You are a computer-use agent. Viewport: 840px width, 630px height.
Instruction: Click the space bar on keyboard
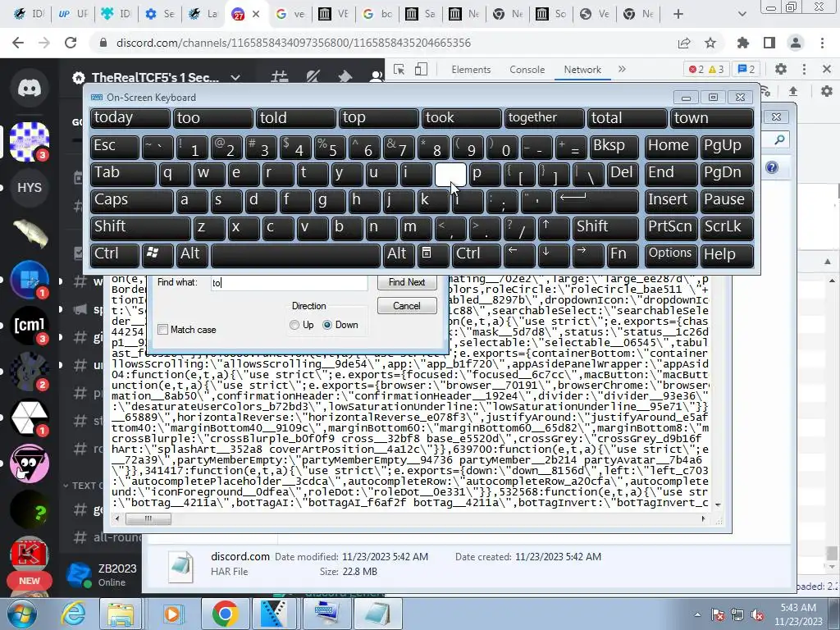(295, 254)
